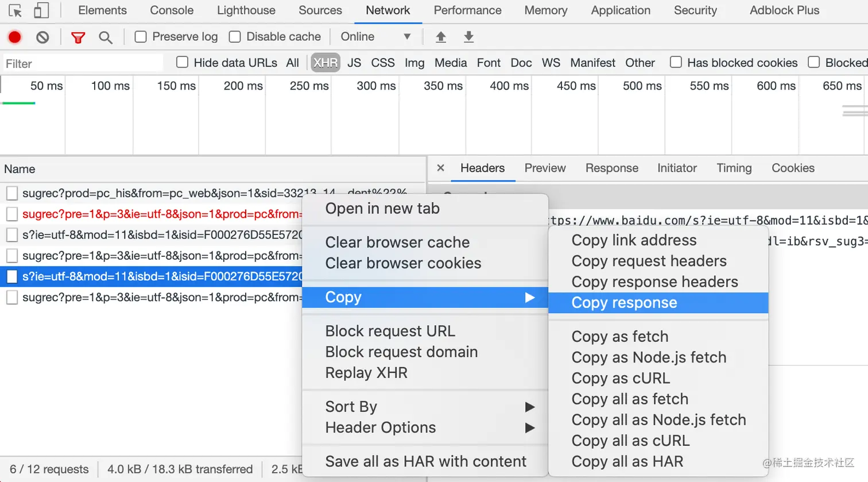868x482 pixels.
Task: Click the export HAR download arrow icon
Action: pos(469,37)
